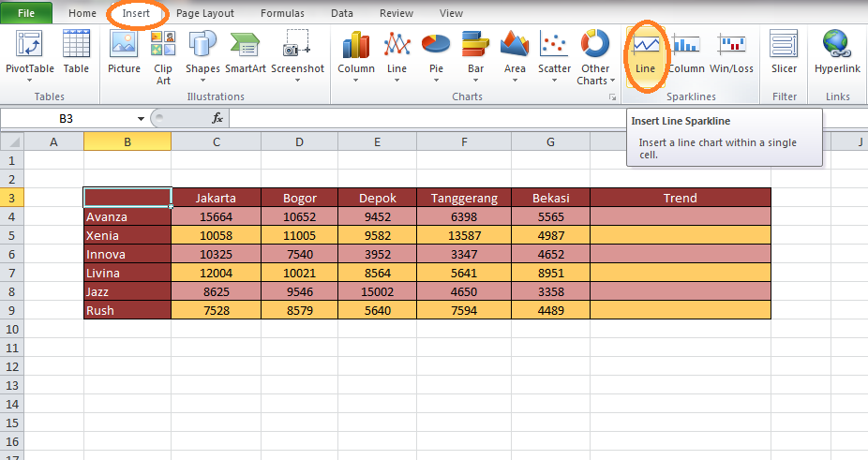
Task: Select the Livina row label cell
Action: [127, 273]
